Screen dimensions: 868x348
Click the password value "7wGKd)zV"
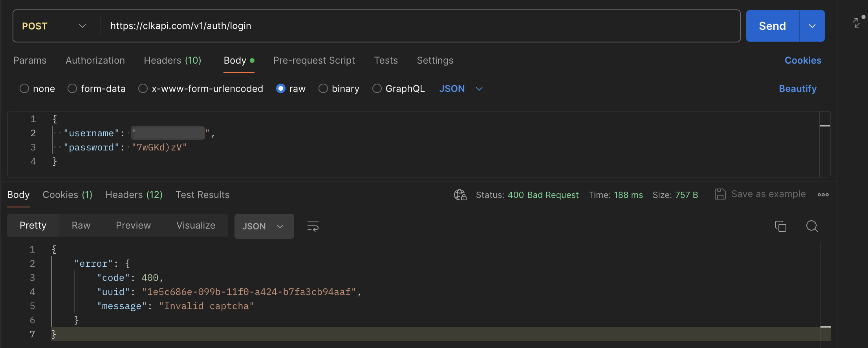159,147
